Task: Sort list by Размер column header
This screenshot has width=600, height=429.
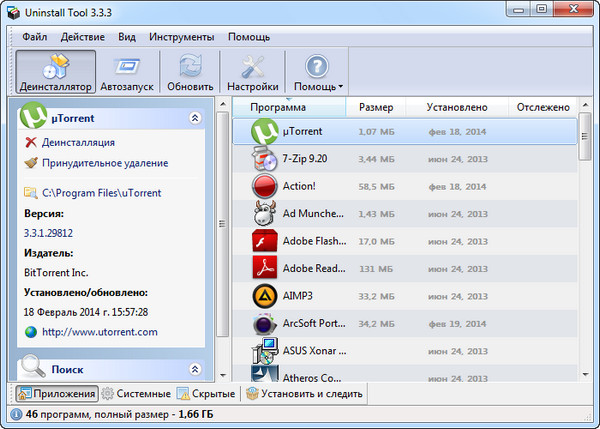Action: (376, 107)
